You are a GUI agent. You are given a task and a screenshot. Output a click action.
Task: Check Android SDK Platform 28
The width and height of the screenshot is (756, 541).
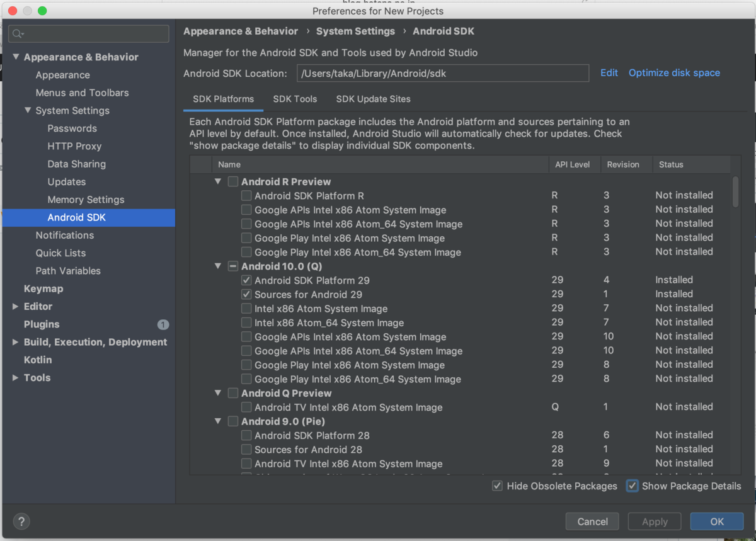click(246, 435)
